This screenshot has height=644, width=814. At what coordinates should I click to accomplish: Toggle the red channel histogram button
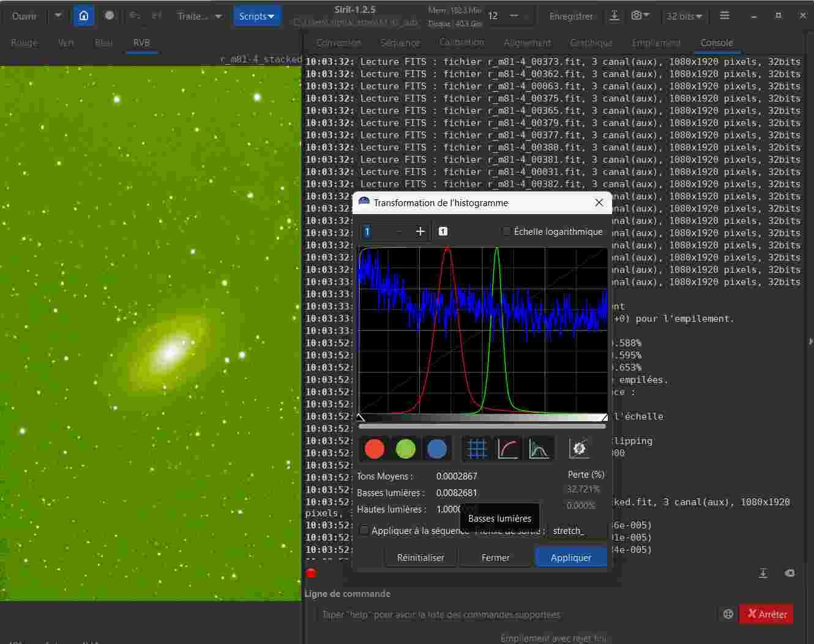(x=375, y=449)
